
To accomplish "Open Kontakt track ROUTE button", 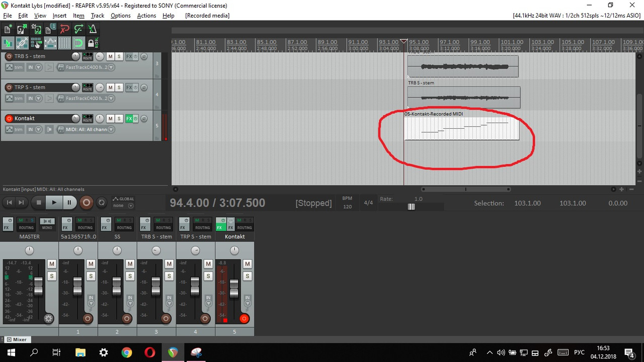I will 88,119.
